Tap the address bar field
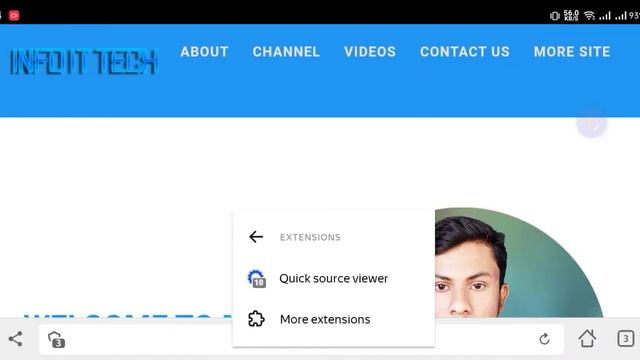 tap(301, 339)
